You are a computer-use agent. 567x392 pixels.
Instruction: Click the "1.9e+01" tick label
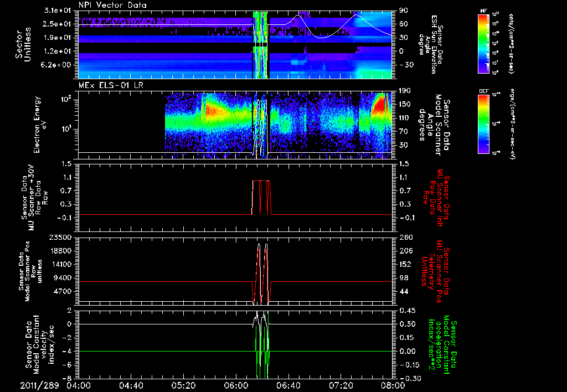coord(57,38)
